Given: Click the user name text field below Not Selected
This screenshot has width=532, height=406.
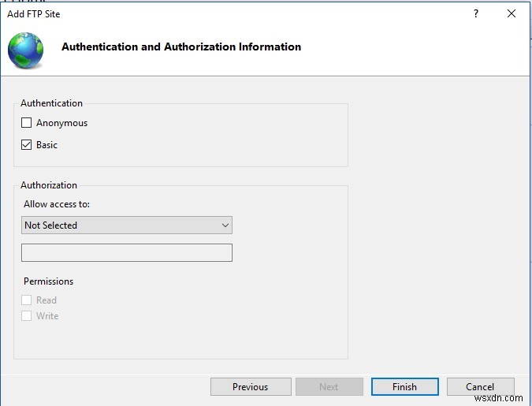Looking at the screenshot, I should [127, 252].
